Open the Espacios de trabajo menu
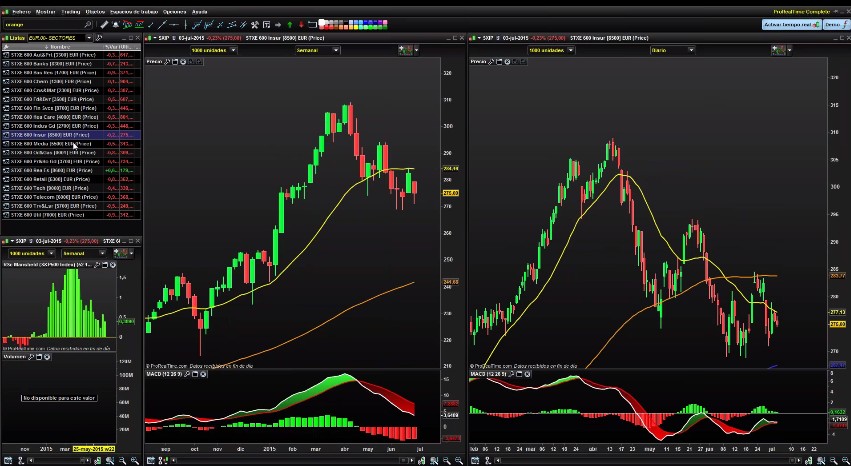This screenshot has width=851, height=466. (x=133, y=11)
